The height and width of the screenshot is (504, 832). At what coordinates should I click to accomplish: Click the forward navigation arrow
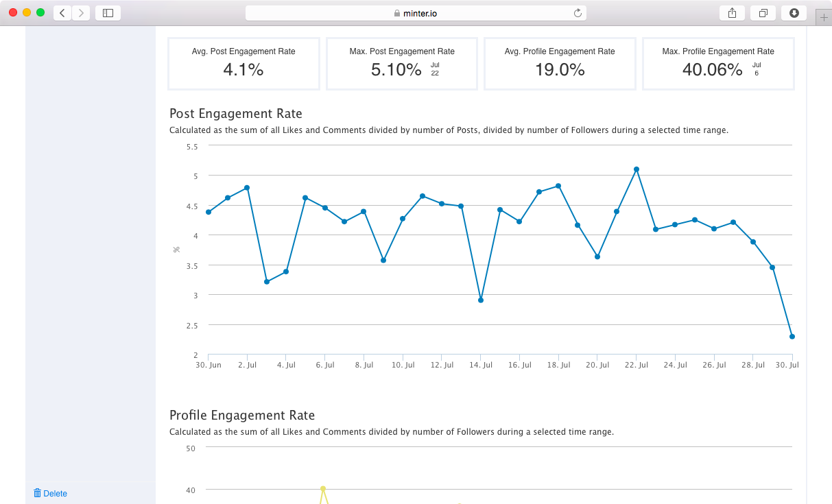click(81, 12)
